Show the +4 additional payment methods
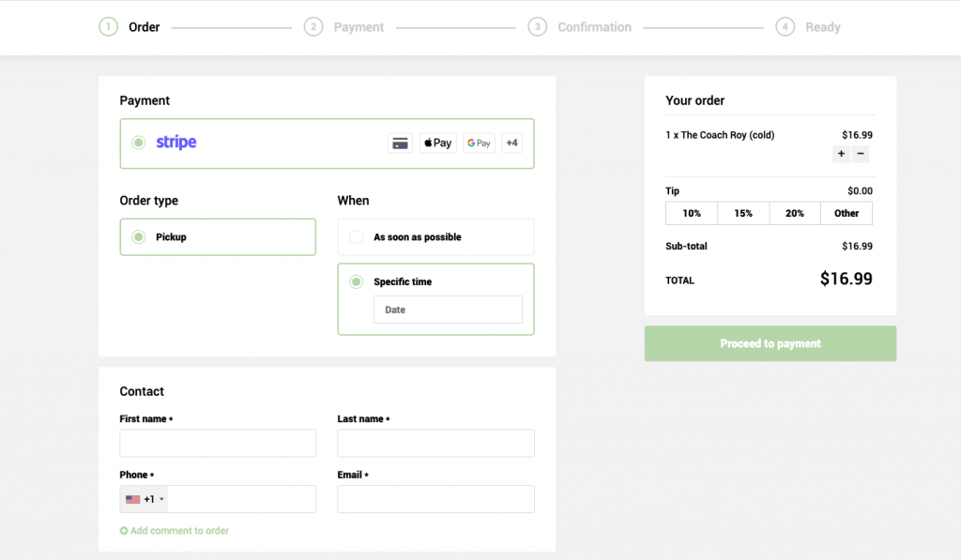 coord(511,143)
